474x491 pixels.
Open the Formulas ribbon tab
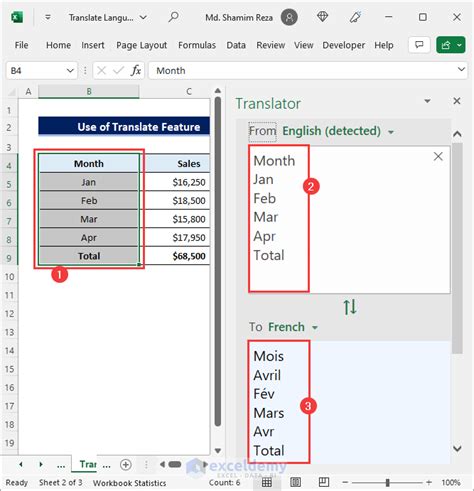point(197,45)
